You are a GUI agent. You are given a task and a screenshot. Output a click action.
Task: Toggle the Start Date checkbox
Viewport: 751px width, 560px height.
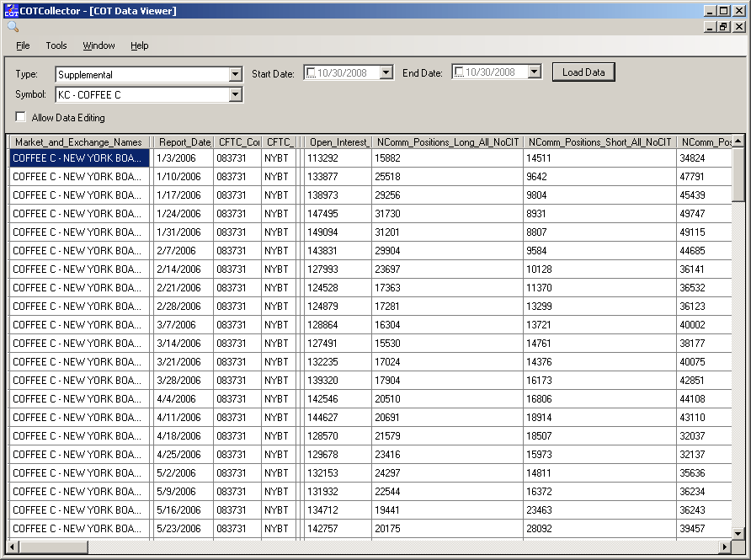[x=311, y=72]
